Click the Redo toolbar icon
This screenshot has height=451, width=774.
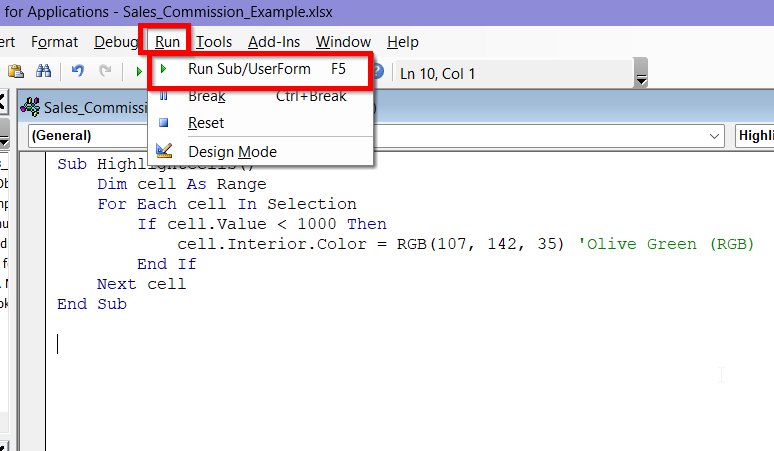105,72
